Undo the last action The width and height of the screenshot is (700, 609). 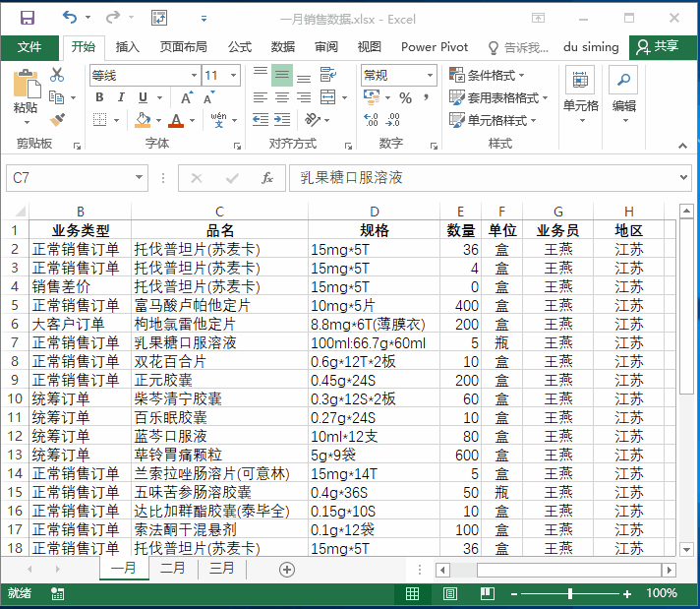click(x=70, y=18)
